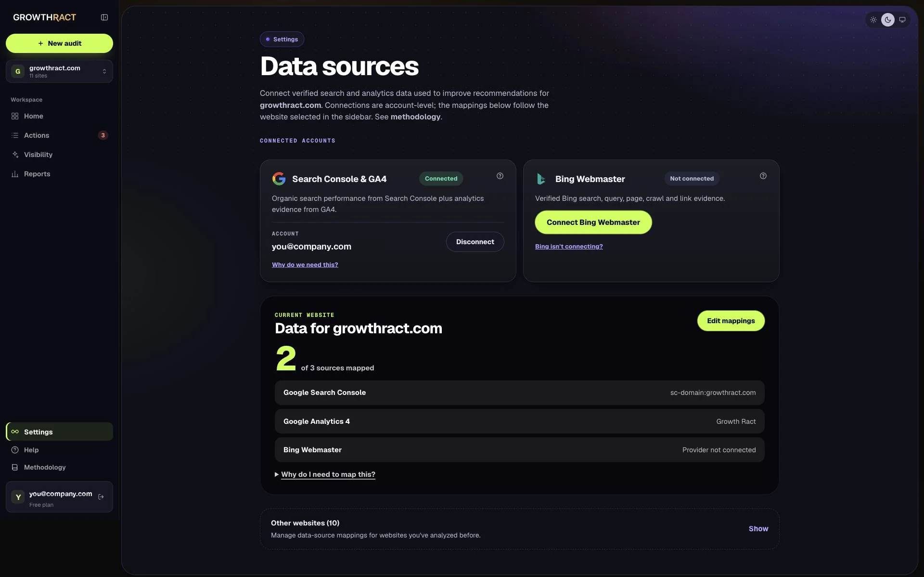Click Connect Bing Webmaster button
Viewport: 924px width, 577px height.
pyautogui.click(x=593, y=223)
